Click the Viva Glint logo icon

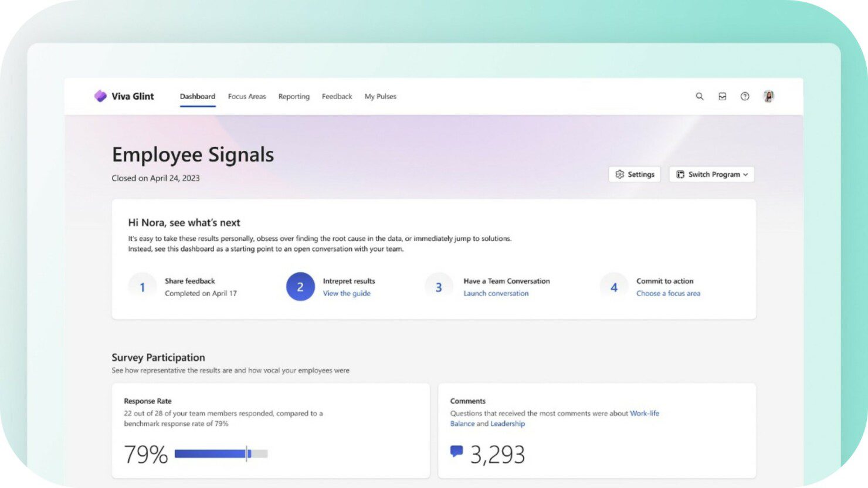[100, 96]
